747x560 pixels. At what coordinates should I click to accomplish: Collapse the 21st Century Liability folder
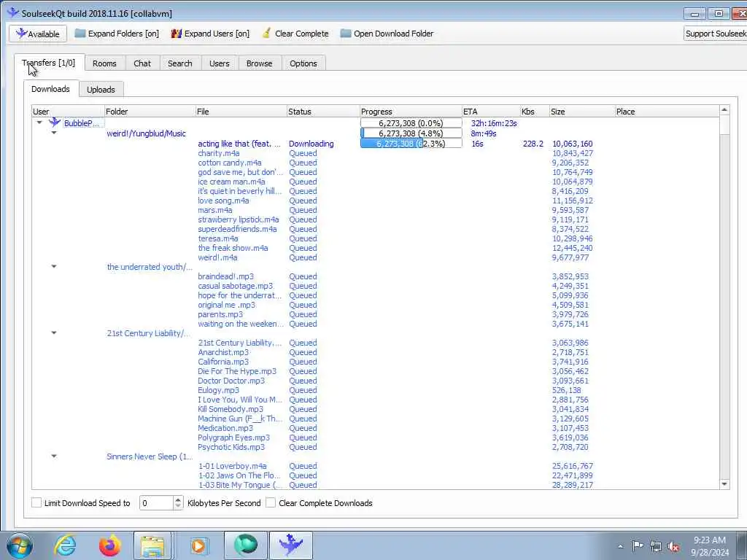coord(54,332)
